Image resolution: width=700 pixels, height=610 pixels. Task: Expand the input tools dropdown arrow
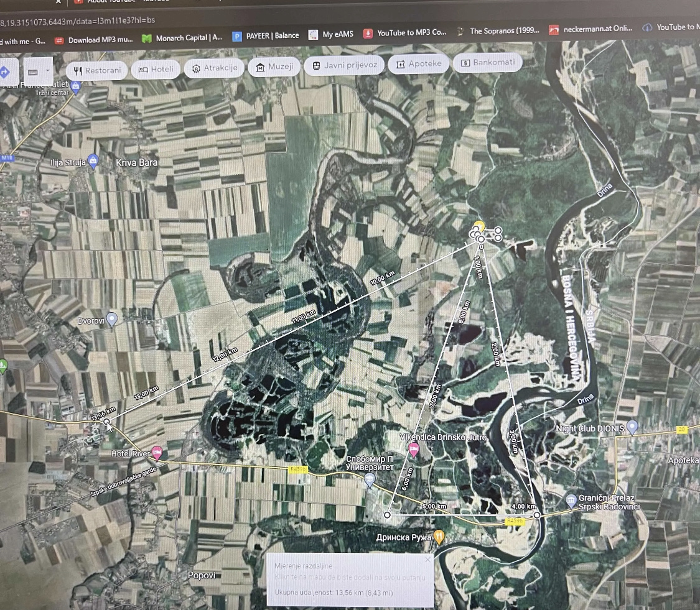(47, 70)
